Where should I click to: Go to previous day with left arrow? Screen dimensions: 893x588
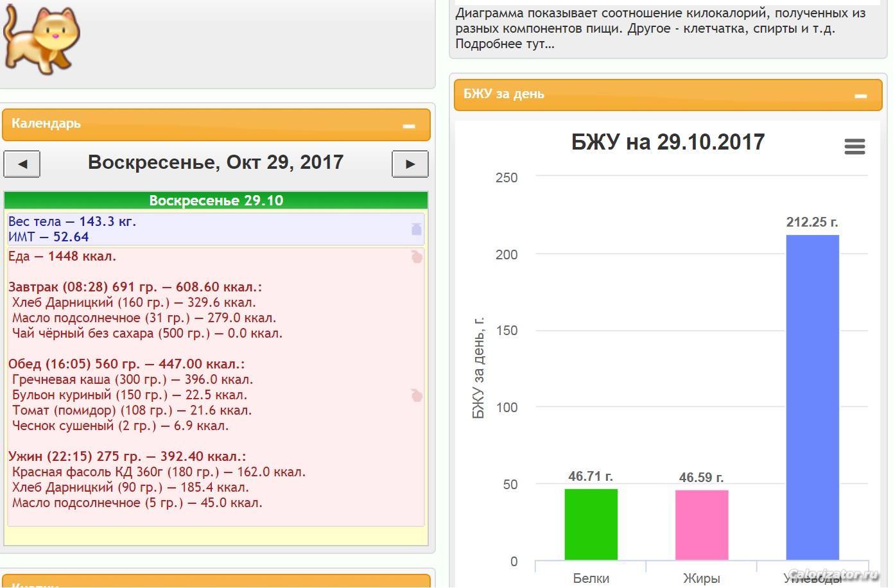tap(22, 164)
